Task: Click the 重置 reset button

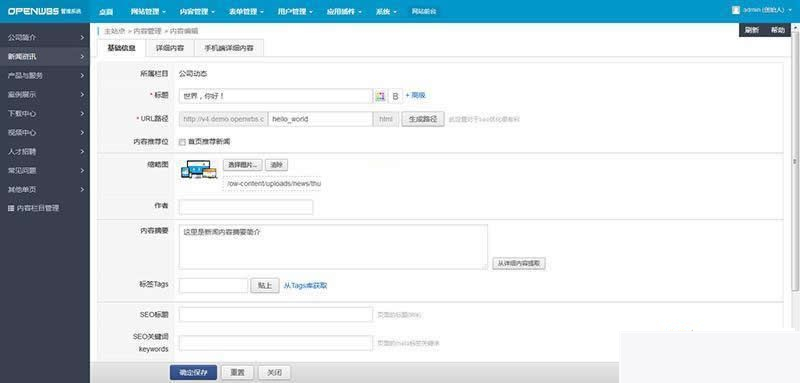Action: tap(238, 372)
